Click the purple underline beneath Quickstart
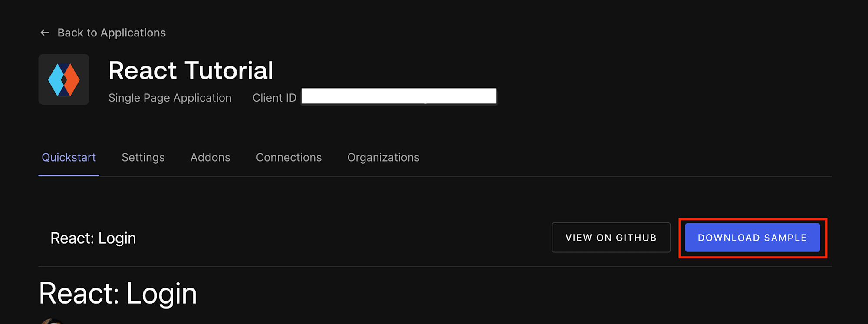 (69, 175)
